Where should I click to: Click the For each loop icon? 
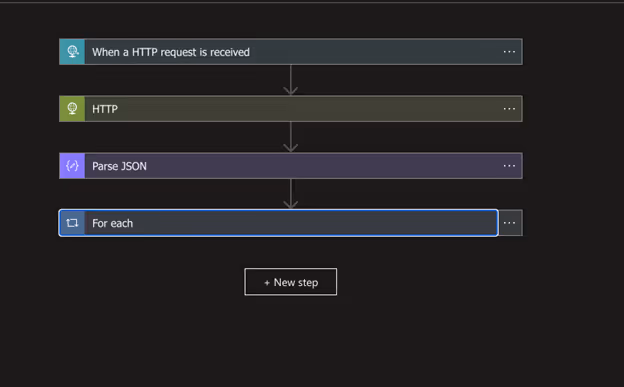pos(72,223)
